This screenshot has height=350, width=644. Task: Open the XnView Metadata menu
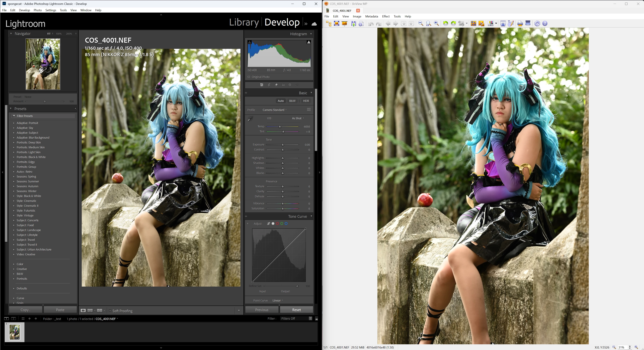click(371, 16)
